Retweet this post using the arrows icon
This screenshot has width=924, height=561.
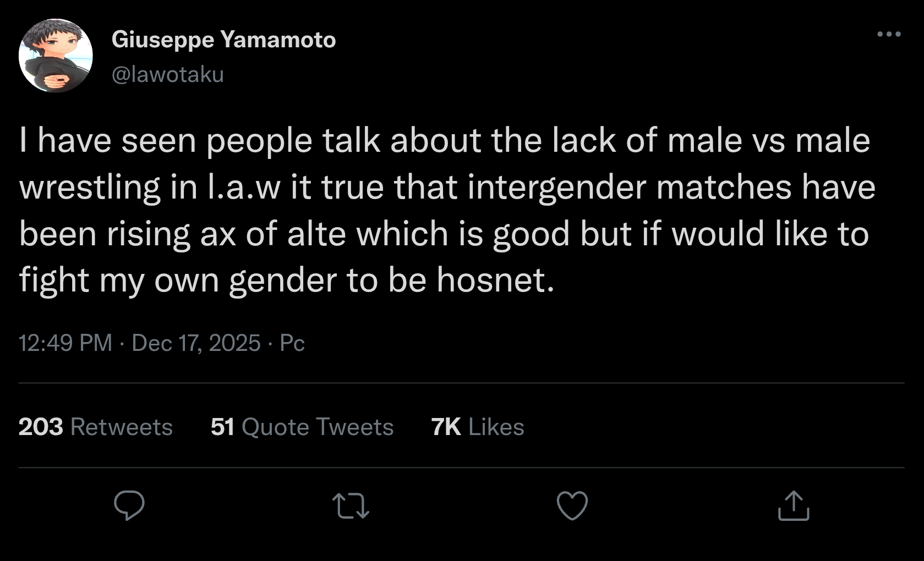point(351,505)
